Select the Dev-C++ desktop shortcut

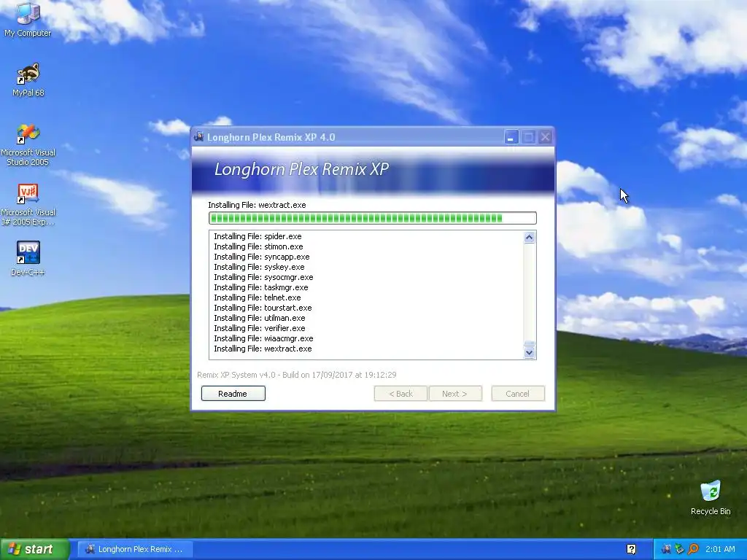click(x=28, y=259)
